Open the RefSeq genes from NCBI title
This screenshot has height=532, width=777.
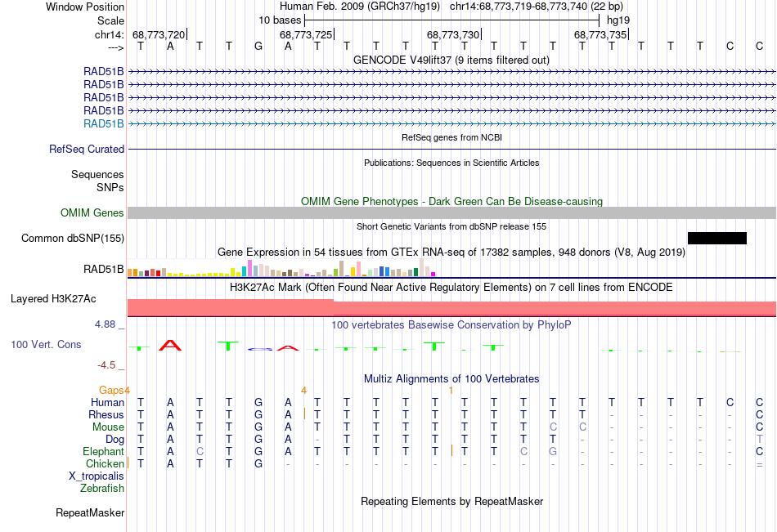[451, 137]
